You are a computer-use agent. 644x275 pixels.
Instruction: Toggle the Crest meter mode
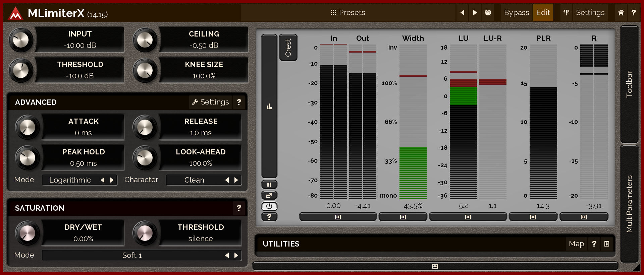point(288,48)
